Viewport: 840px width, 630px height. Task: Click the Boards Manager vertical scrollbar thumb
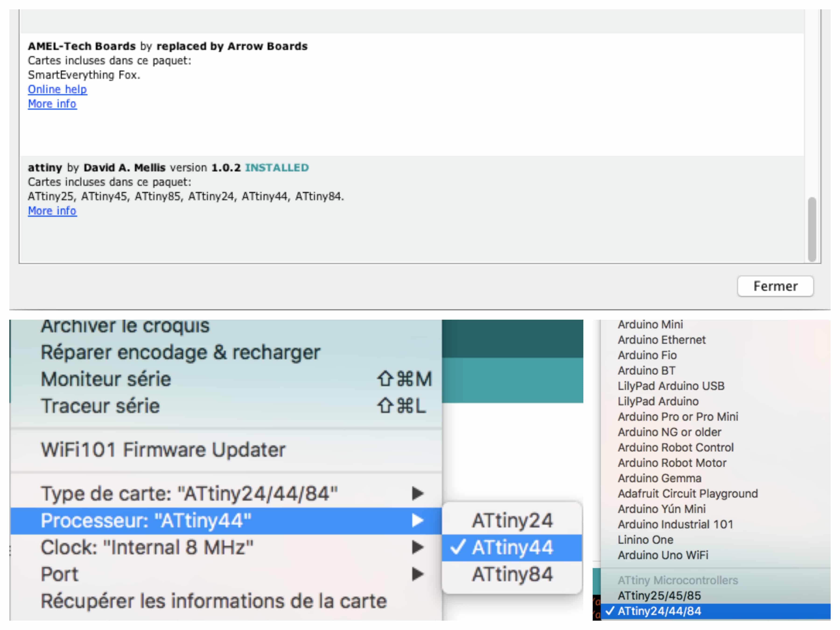pos(812,229)
